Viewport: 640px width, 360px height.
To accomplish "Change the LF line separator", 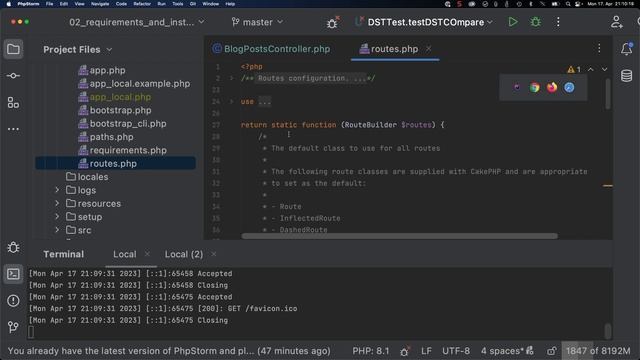I will click(x=426, y=351).
